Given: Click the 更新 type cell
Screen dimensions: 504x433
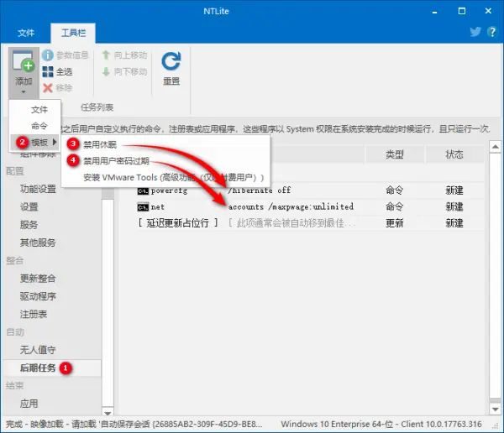Looking at the screenshot, I should click(395, 223).
